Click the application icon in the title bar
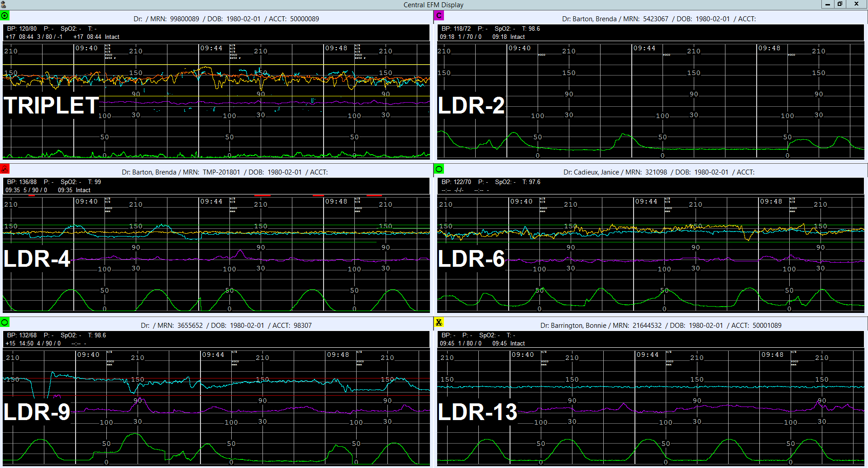This screenshot has height=468, width=868. tap(4, 5)
